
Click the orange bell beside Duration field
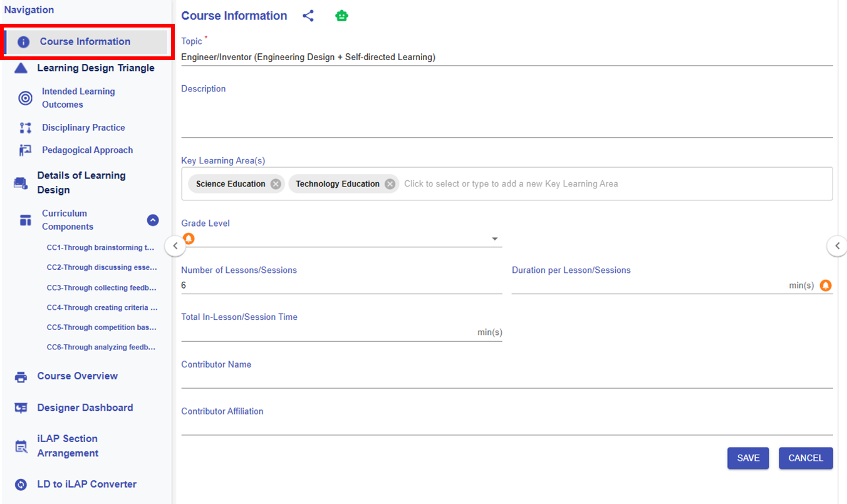click(x=825, y=285)
